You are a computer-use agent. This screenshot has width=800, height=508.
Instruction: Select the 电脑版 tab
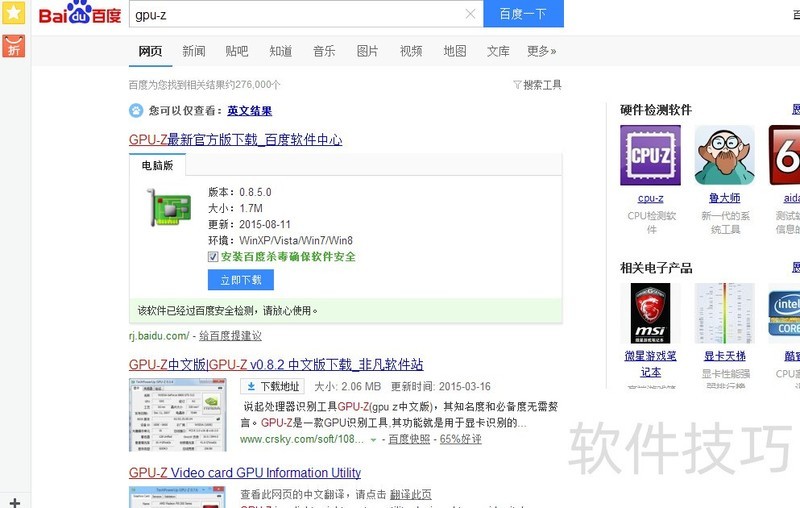point(157,165)
